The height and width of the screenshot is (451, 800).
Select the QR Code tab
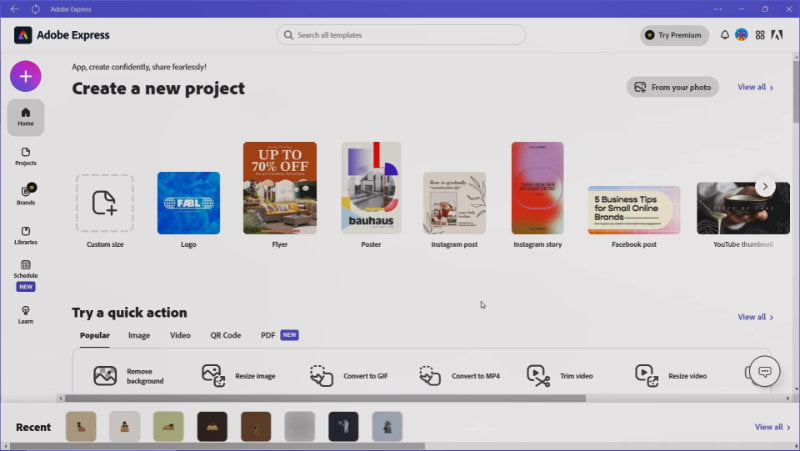(226, 335)
